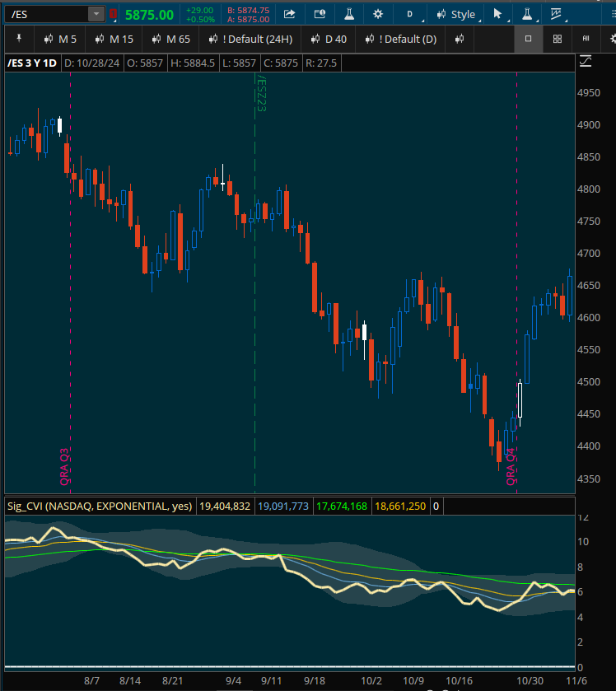616x691 pixels.
Task: Open Edit Studies flask icon
Action: [349, 14]
